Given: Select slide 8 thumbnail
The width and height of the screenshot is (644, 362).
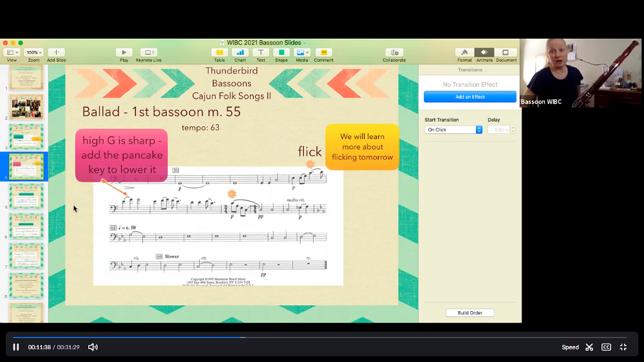Looking at the screenshot, I should point(26,285).
